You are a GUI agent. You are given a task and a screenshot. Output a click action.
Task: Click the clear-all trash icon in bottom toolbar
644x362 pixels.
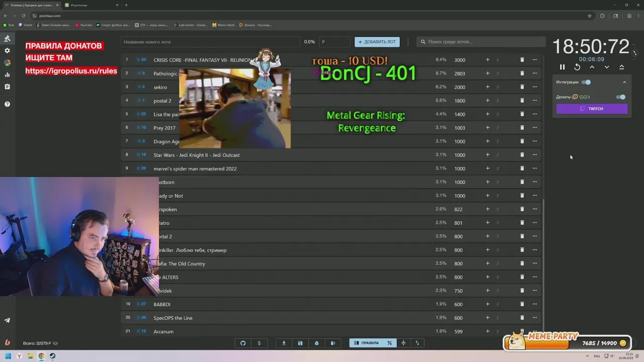(333, 343)
